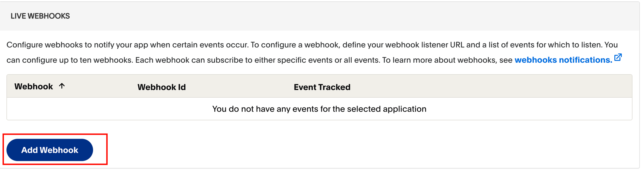The width and height of the screenshot is (644, 174).
Task: Click the Add Webhook button
Action: pos(50,150)
